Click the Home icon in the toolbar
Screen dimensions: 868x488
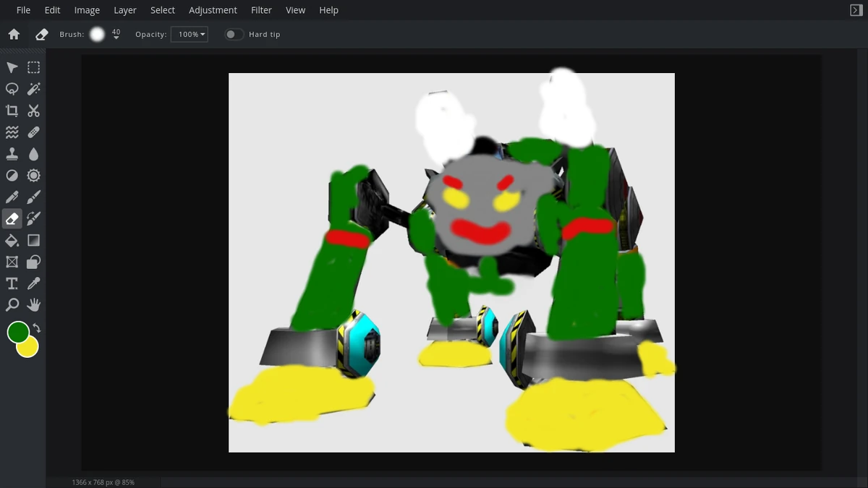pyautogui.click(x=14, y=33)
